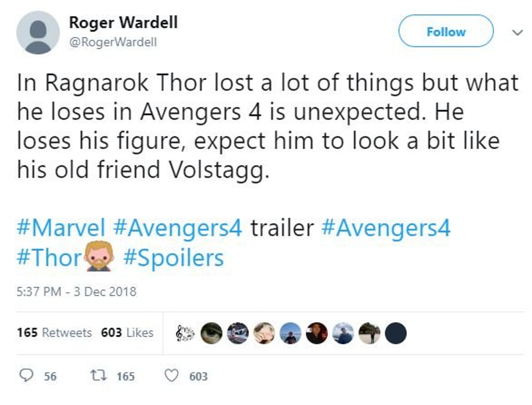Open the tweet options chevron menu
This screenshot has width=532, height=405.
[x=517, y=33]
